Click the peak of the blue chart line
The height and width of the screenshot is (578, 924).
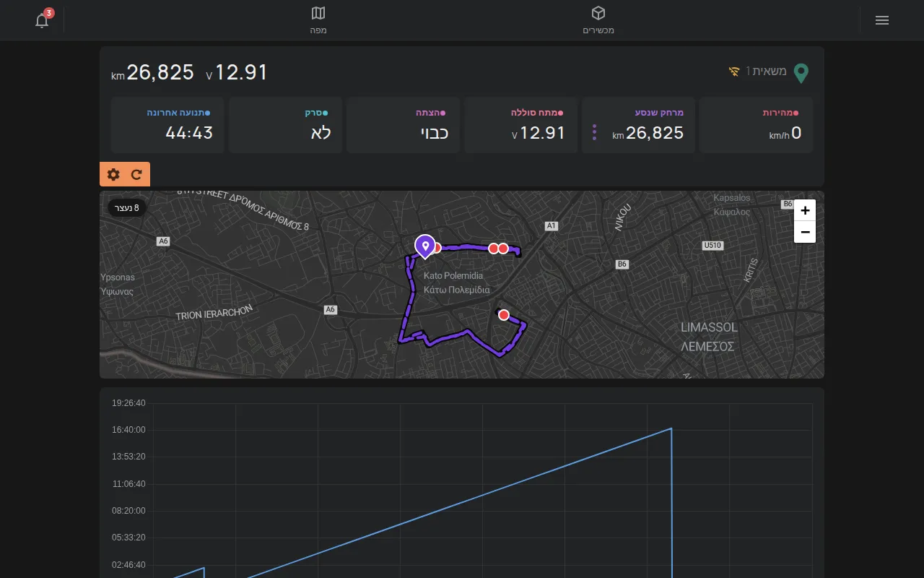tap(671, 428)
